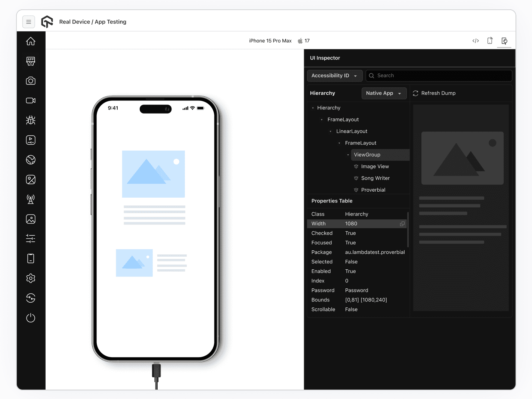Take a screenshot using the camera icon
The height and width of the screenshot is (399, 532).
30,81
